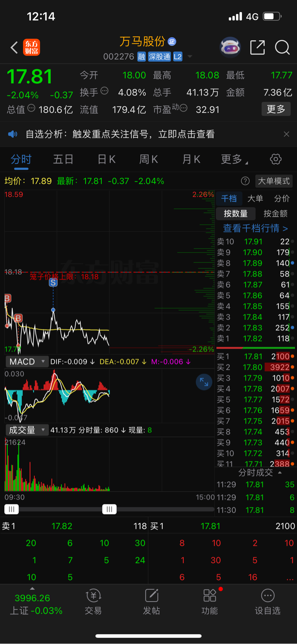
Task: Tap the share icon
Action: [x=258, y=48]
